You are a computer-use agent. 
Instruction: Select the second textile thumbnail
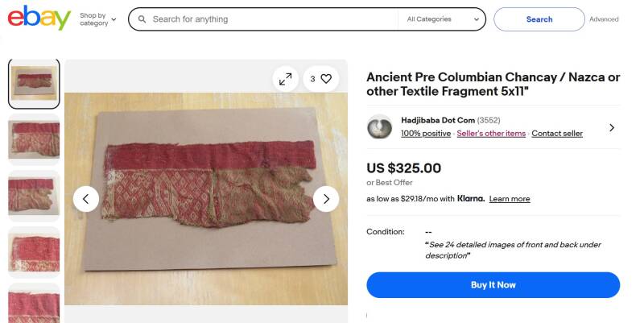[x=34, y=139]
